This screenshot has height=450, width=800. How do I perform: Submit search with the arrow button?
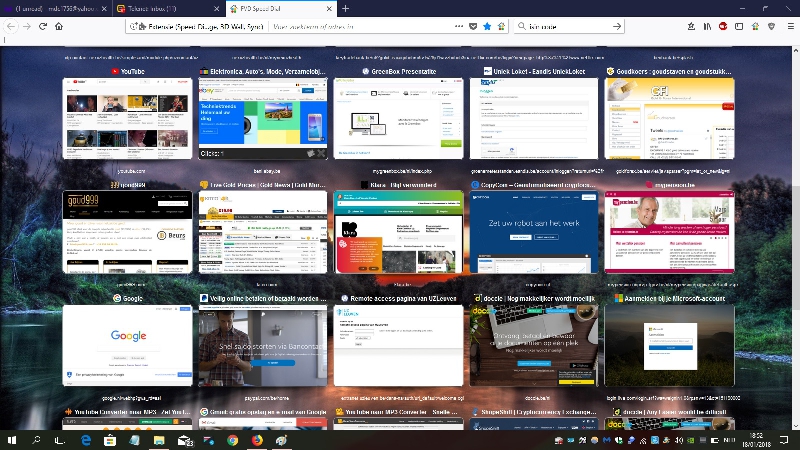coord(616,26)
